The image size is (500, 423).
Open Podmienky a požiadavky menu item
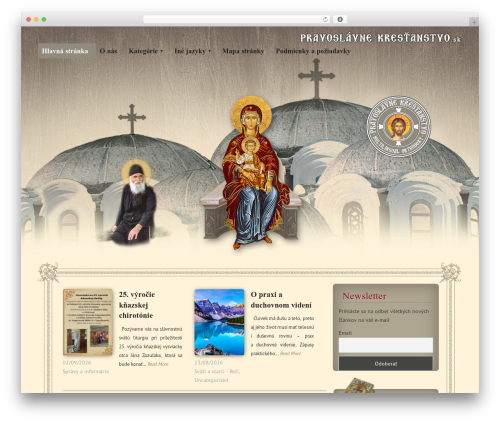point(313,51)
